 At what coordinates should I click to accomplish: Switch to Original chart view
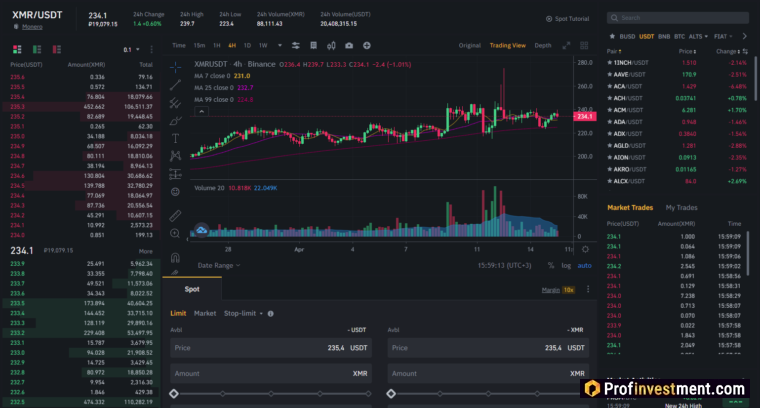[x=470, y=46]
